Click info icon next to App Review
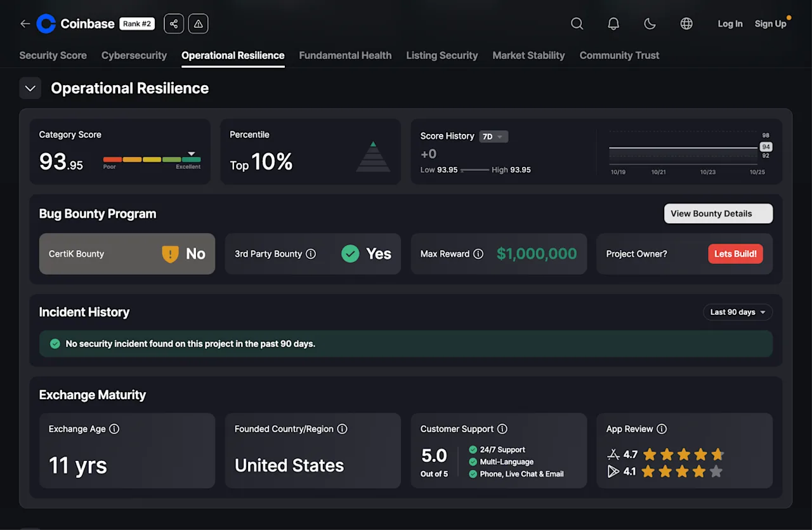812x530 pixels. 662,429
